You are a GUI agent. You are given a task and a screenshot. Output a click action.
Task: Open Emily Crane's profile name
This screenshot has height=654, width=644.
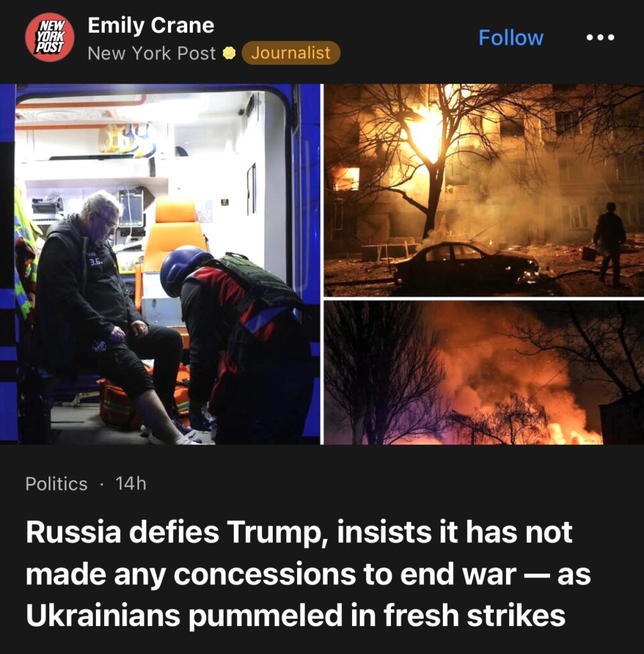click(151, 26)
